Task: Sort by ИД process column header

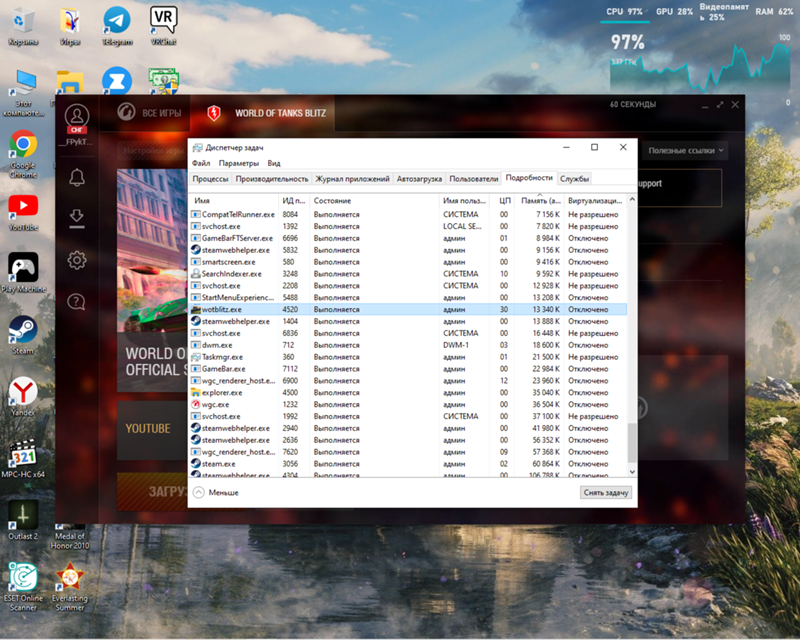Action: 294,201
